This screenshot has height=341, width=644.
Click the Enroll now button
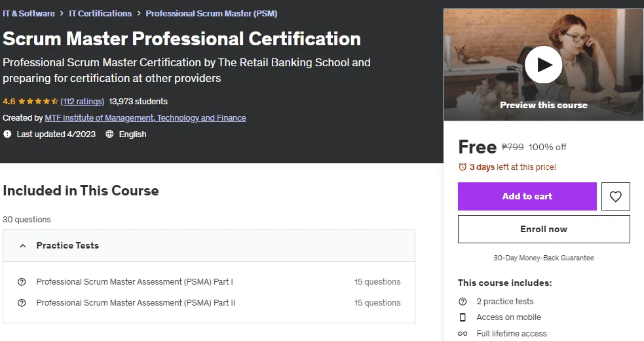(544, 229)
